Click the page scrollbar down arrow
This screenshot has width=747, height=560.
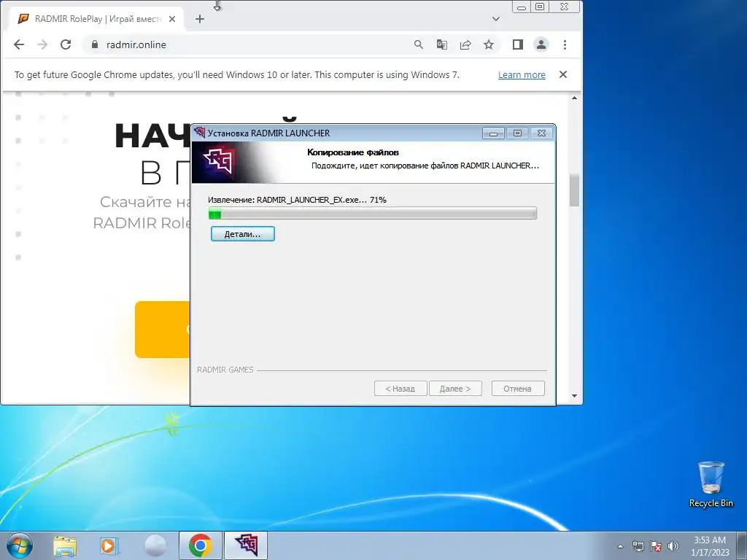[x=574, y=396]
